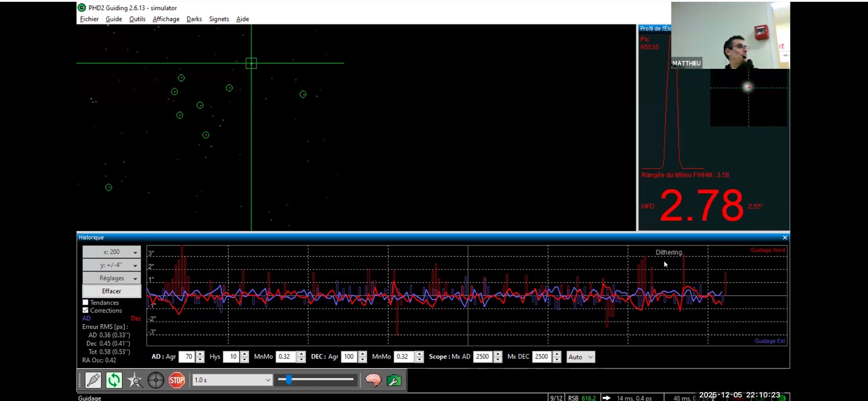Expand the x: 200 scale dropdown

click(111, 252)
